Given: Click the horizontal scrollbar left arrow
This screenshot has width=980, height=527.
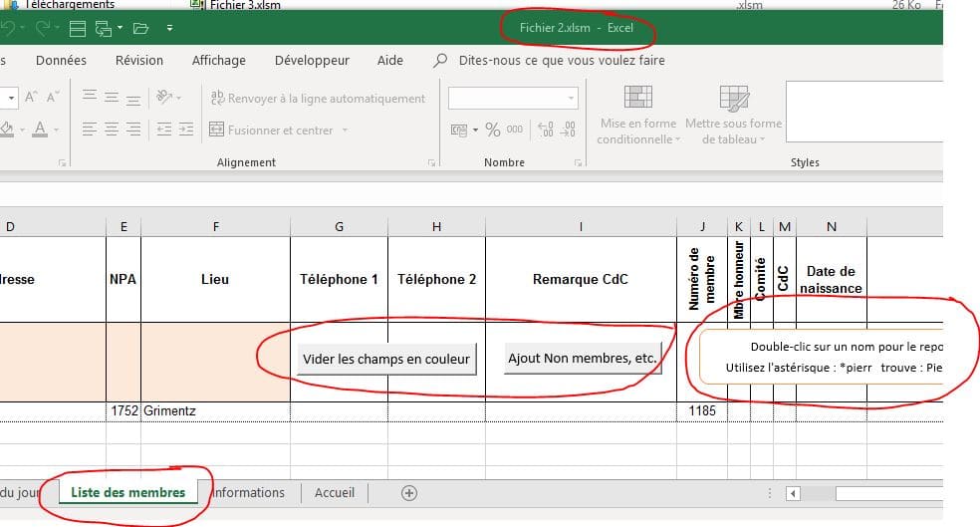Looking at the screenshot, I should (794, 493).
